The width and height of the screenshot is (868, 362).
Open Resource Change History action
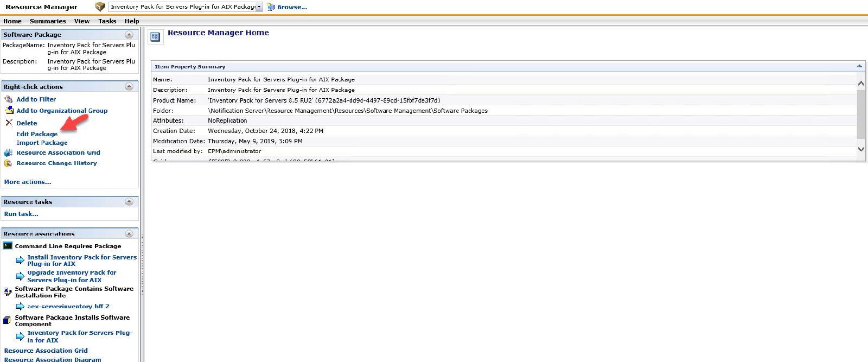coord(56,163)
